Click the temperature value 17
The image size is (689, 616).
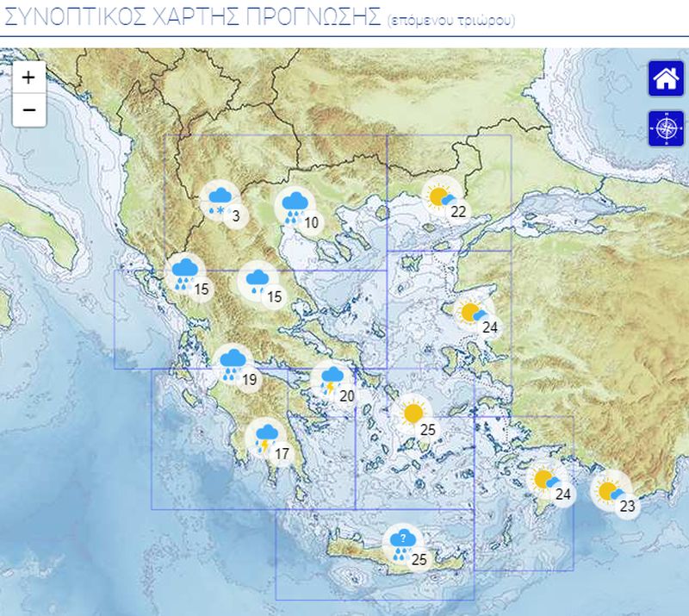(282, 453)
